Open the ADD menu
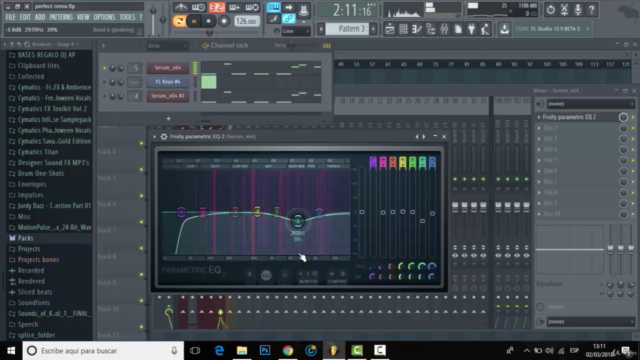 40,17
